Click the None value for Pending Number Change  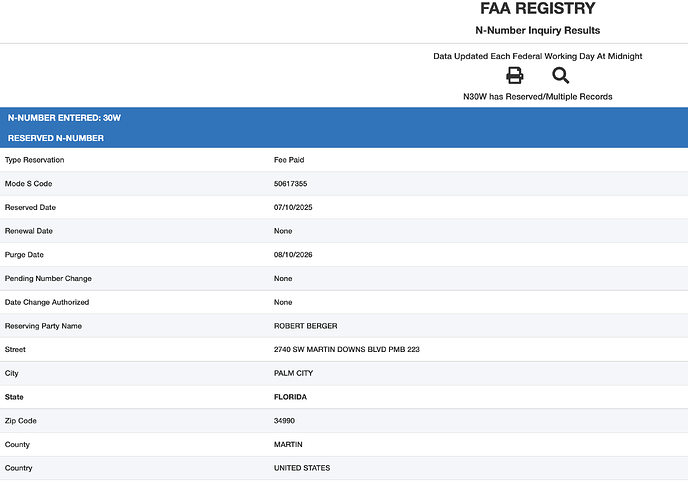pyautogui.click(x=283, y=279)
